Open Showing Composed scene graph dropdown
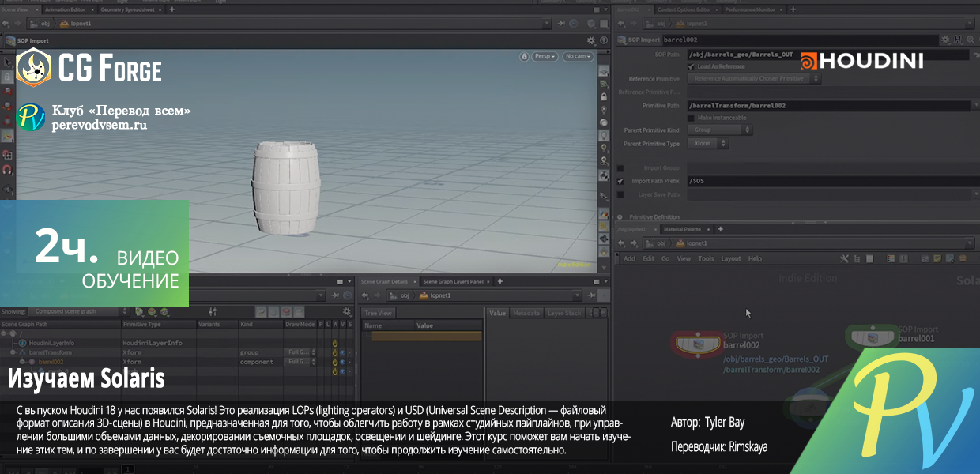 (x=81, y=311)
